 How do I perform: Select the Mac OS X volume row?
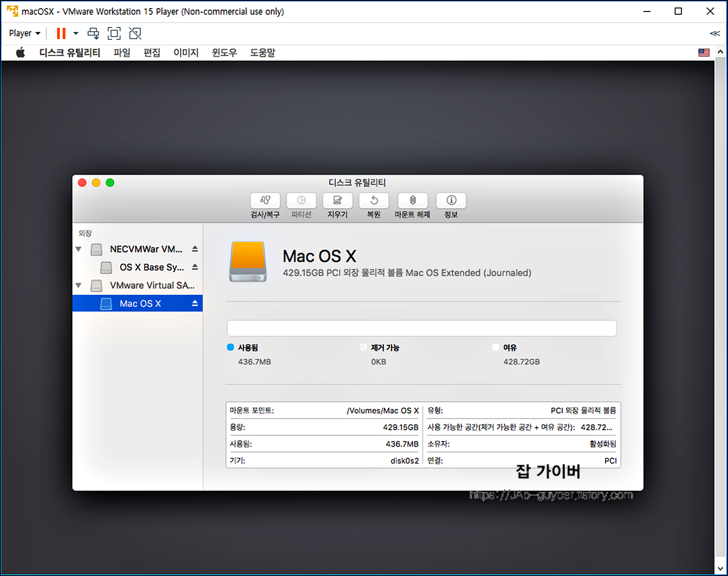point(138,304)
